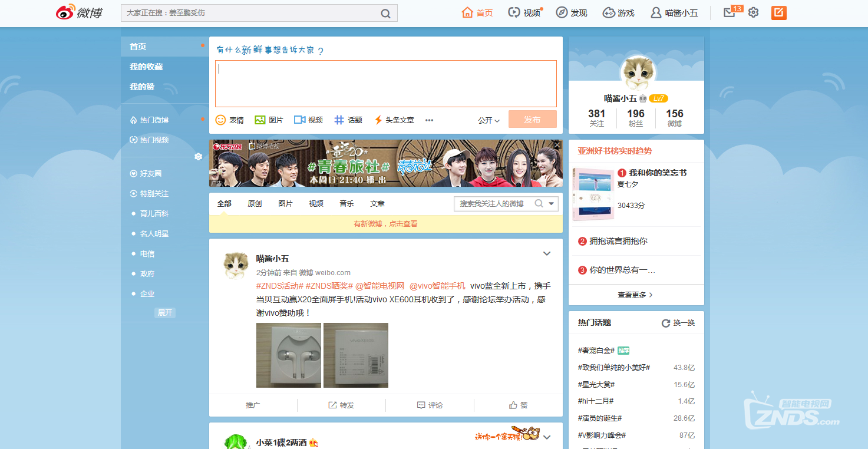Open 发现 in the top navigation

point(572,12)
